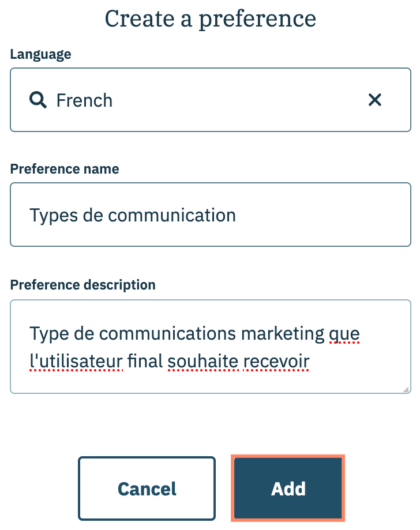Image resolution: width=420 pixels, height=530 pixels.
Task: Place cursor on word marketing in description
Action: [x=283, y=333]
